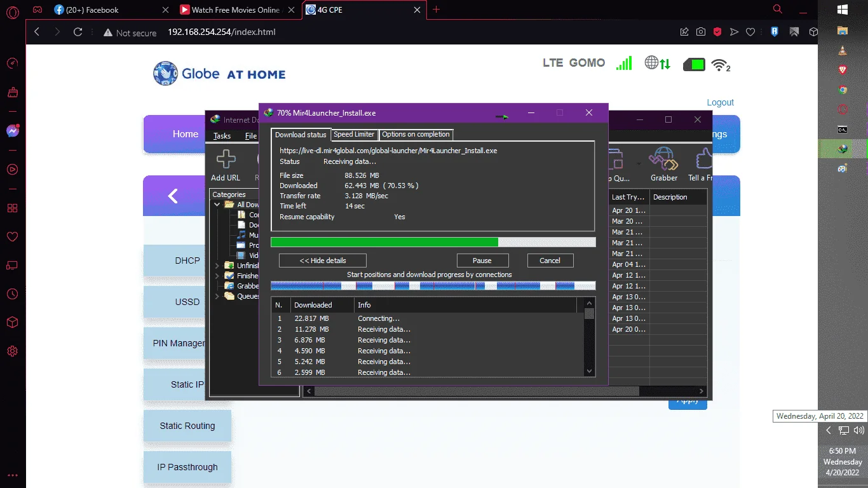Click Add URL in Internet Download Manager
Screen dimensions: 868x488
(x=226, y=165)
